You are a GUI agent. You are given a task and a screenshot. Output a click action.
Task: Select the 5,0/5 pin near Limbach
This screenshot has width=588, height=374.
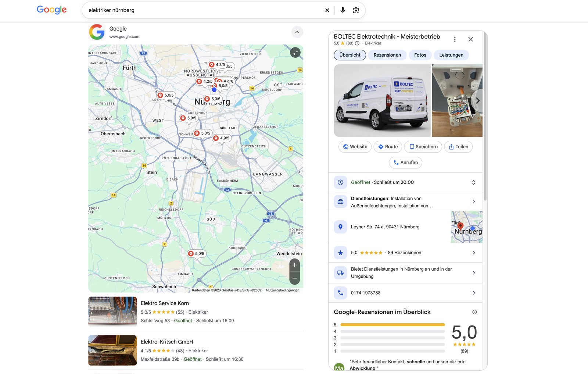coord(197,254)
